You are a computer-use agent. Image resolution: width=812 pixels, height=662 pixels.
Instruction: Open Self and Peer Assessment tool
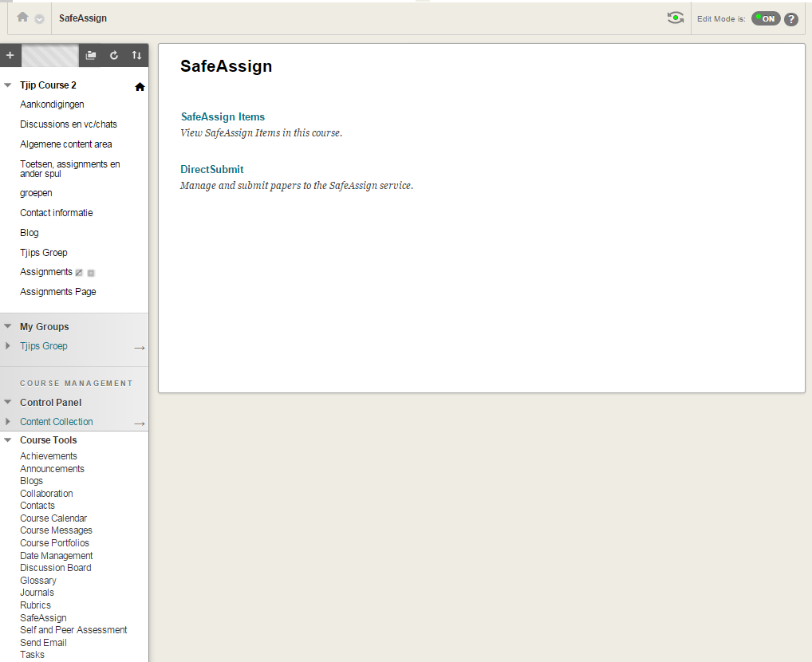[73, 630]
